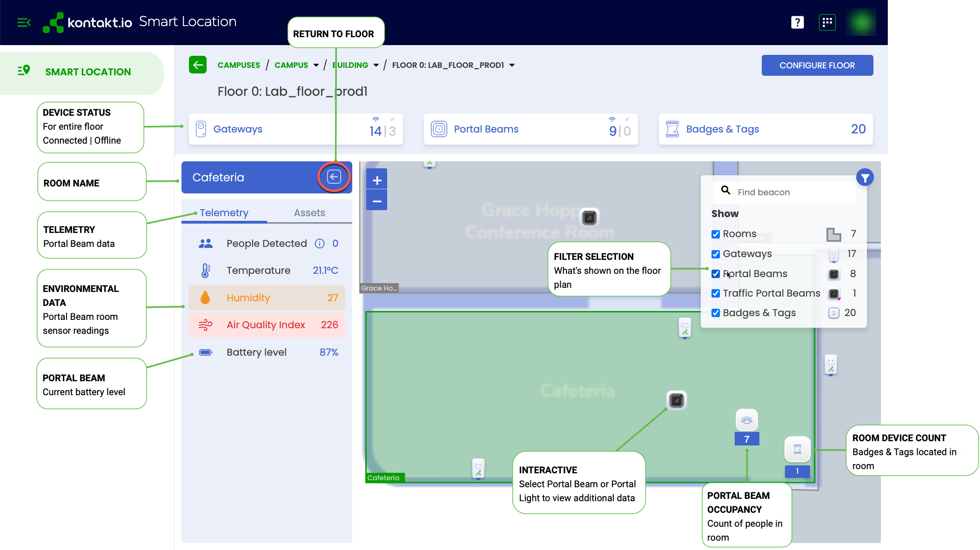Screen dimensions: 980x550
Task: Click the Gateways card device icon
Action: 201,129
